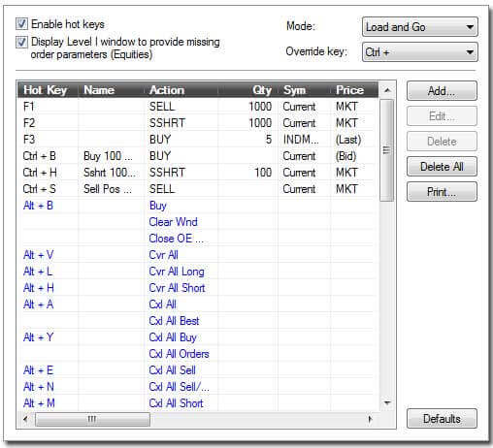Click the vertical scrollbar down arrow
The width and height of the screenshot is (493, 448).
(x=387, y=402)
